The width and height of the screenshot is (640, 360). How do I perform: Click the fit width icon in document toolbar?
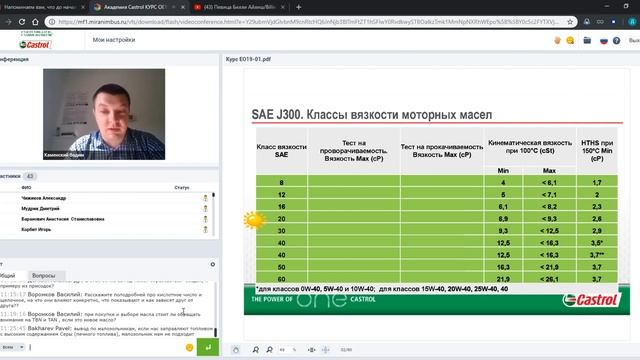[x=311, y=350]
